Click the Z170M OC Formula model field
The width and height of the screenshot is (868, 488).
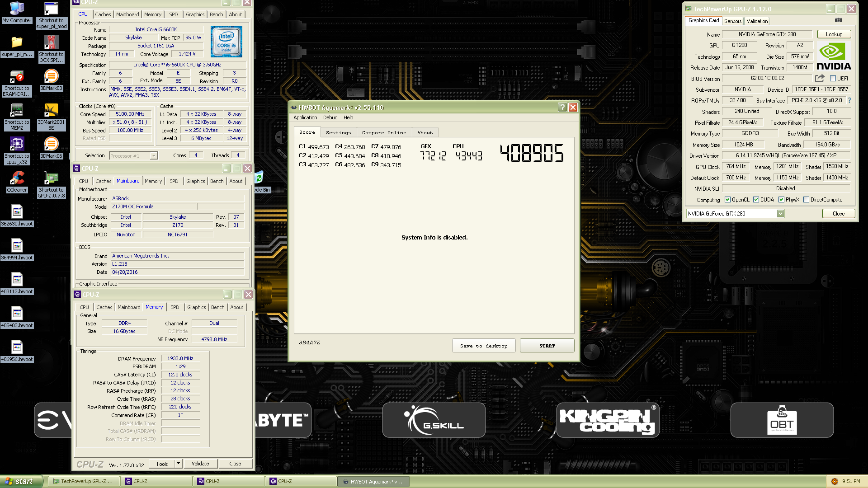pos(153,206)
